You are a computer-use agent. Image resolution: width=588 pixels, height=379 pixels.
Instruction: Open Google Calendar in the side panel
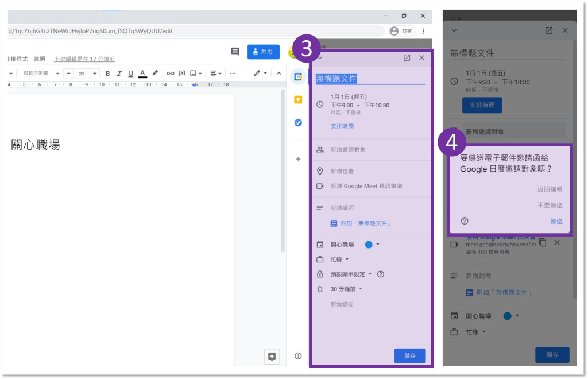click(x=298, y=76)
